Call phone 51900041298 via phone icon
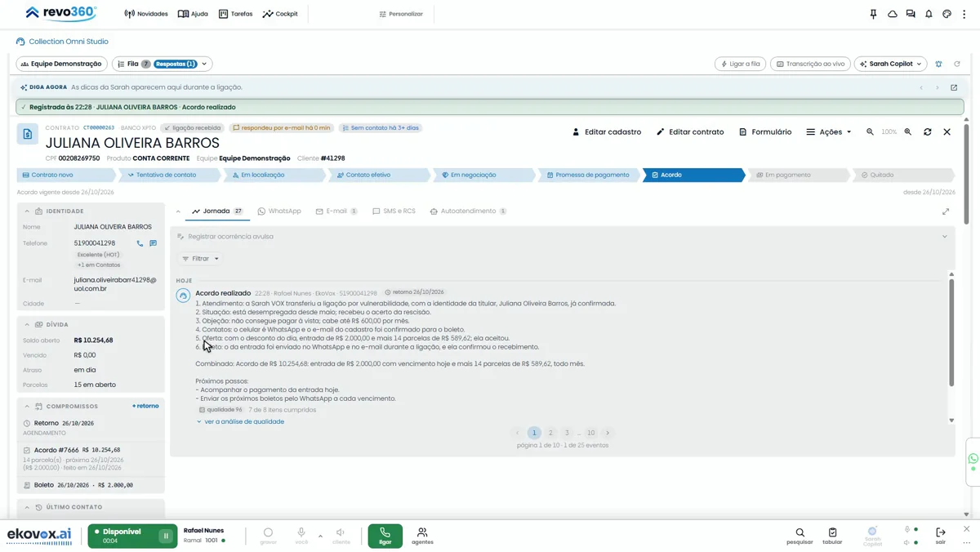 (140, 243)
